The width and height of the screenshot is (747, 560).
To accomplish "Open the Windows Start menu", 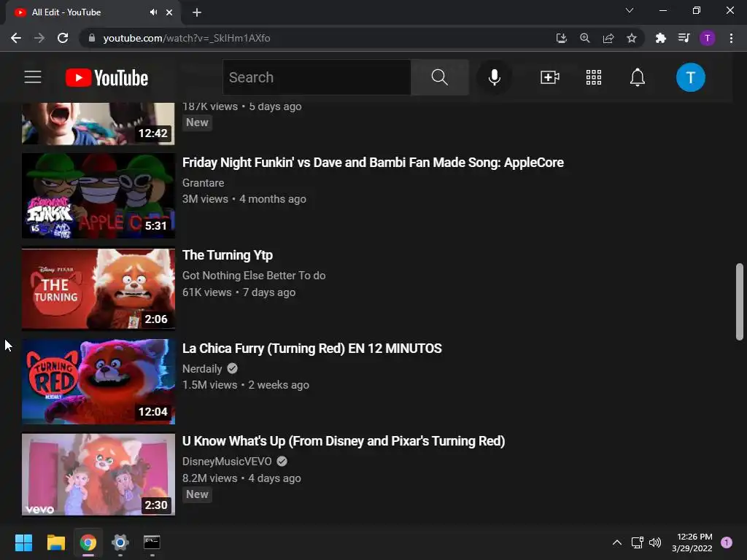I will [23, 542].
